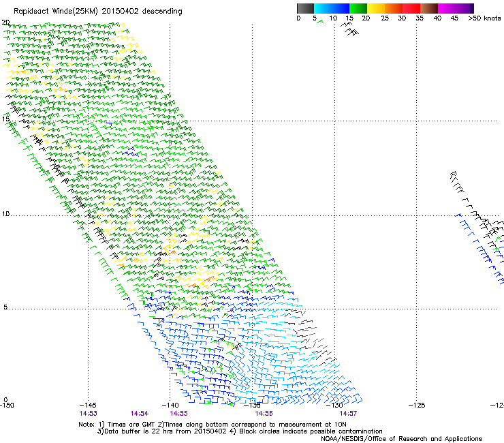Click latitude axis label '5'

click(x=5, y=307)
